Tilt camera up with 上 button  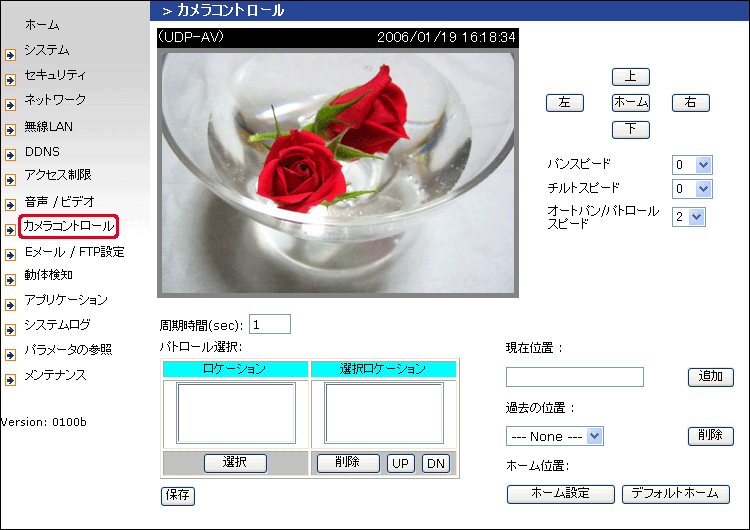pyautogui.click(x=630, y=77)
